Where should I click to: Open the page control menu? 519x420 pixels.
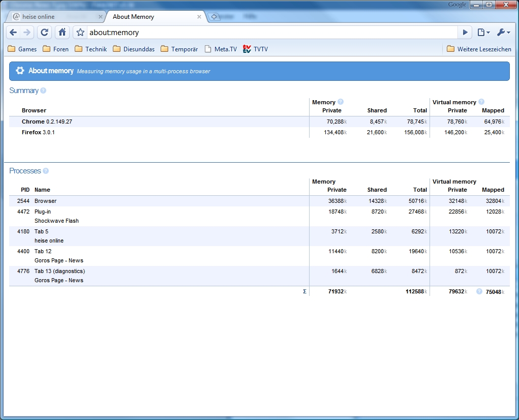click(483, 33)
